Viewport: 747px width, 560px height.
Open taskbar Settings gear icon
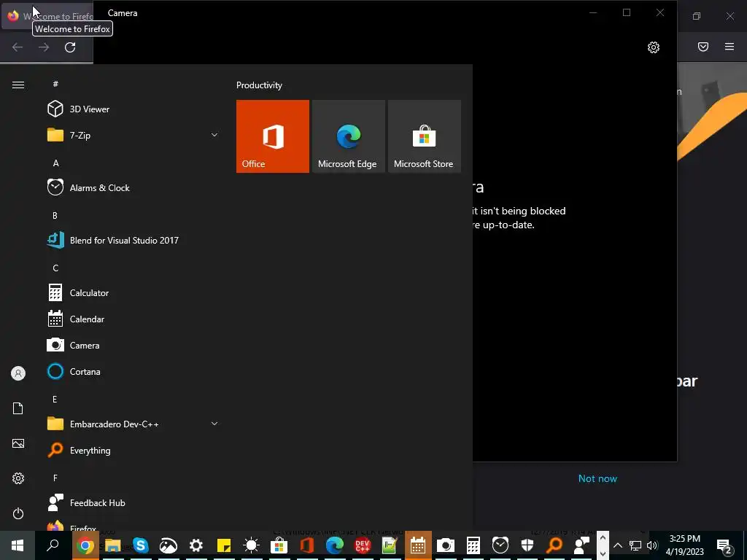(x=196, y=545)
